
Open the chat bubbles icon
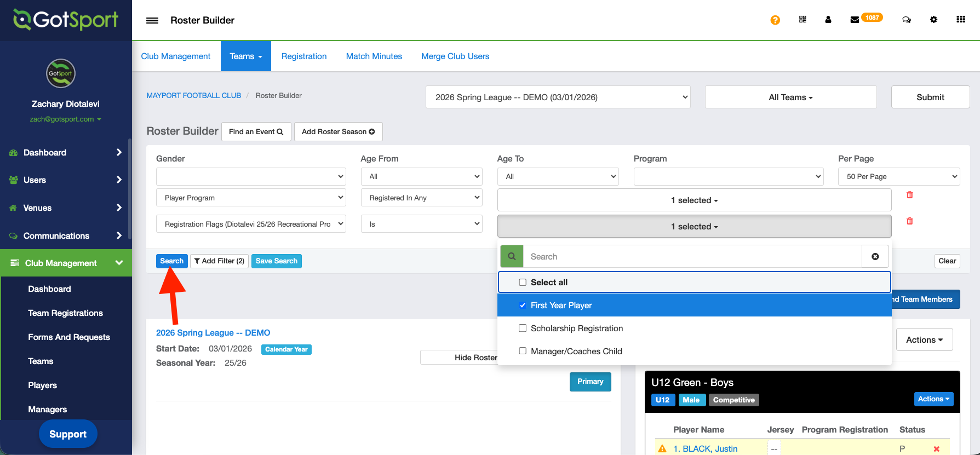[907, 20]
